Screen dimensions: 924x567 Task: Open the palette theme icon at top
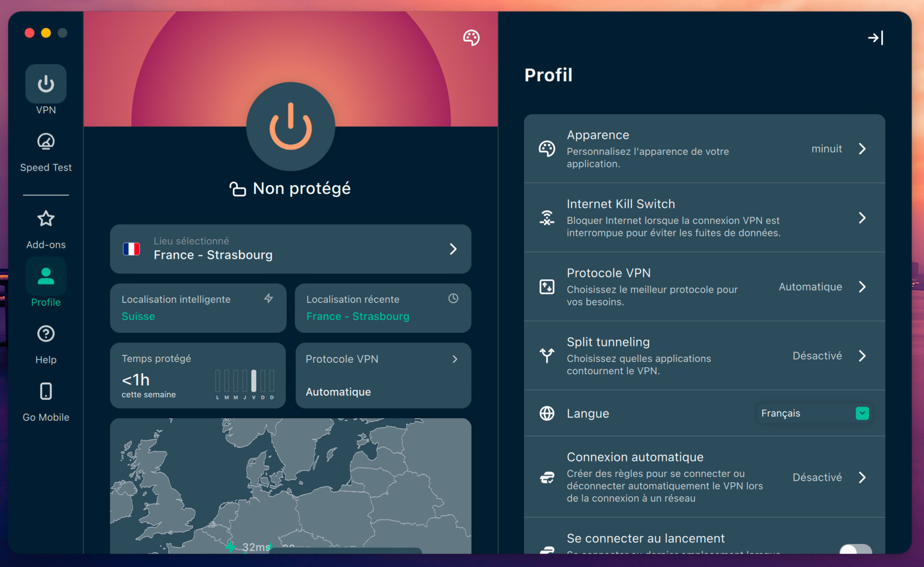(x=471, y=38)
